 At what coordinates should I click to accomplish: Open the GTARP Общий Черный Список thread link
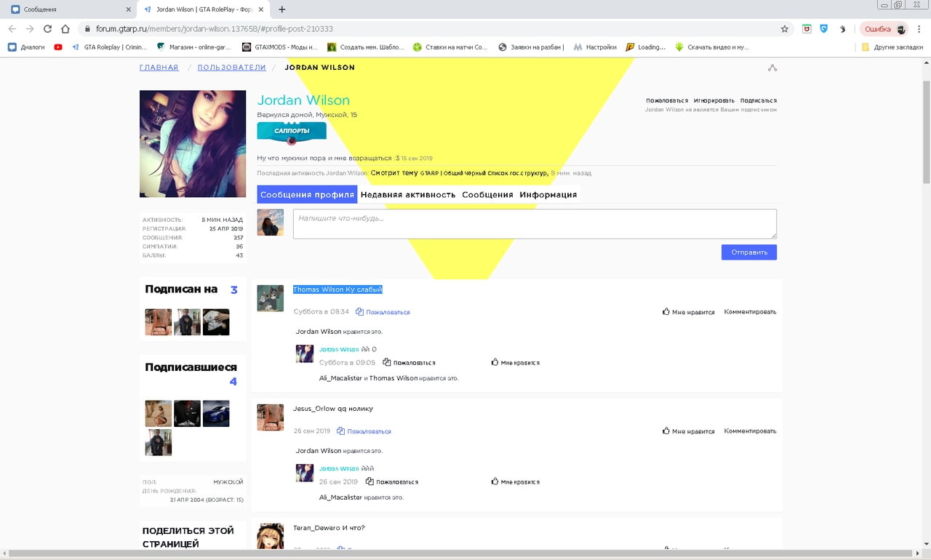tap(484, 173)
